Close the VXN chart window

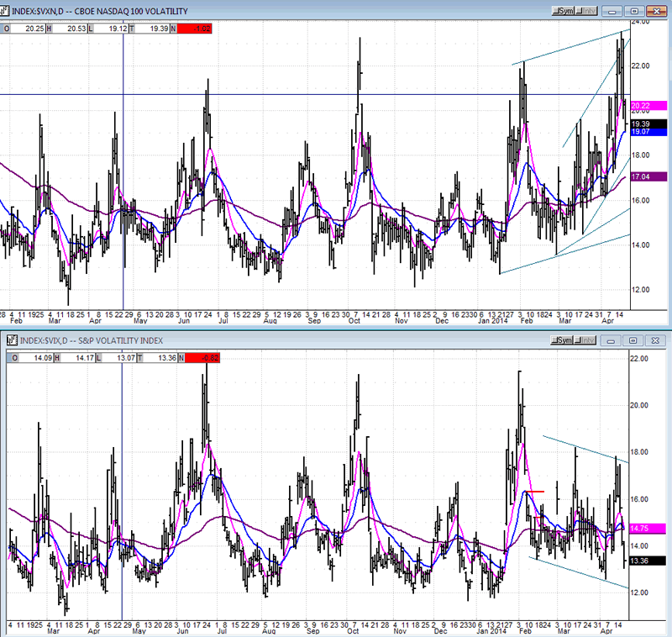(655, 11)
